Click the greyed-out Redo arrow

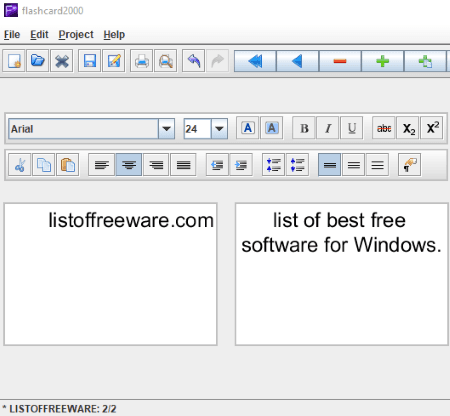[x=218, y=61]
